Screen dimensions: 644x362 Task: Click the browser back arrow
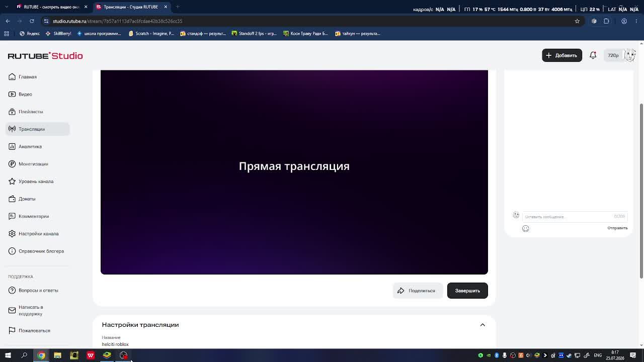(8, 21)
